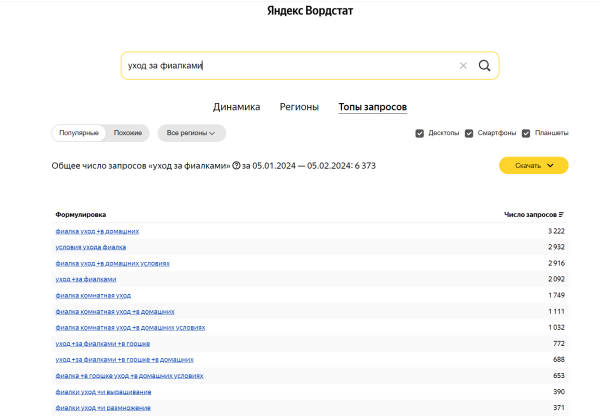Toggle the Десктопы checkbox
The width and height of the screenshot is (600, 418).
pyautogui.click(x=420, y=133)
